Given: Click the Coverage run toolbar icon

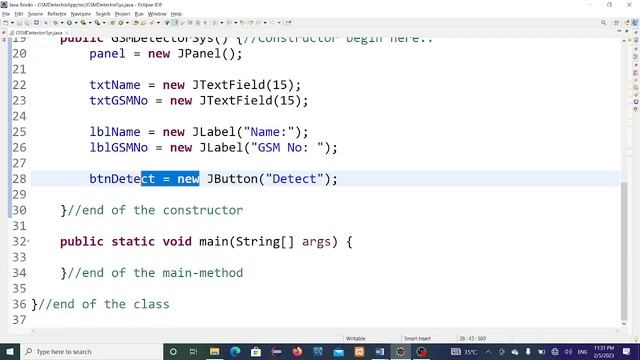Looking at the screenshot, I should [x=83, y=23].
